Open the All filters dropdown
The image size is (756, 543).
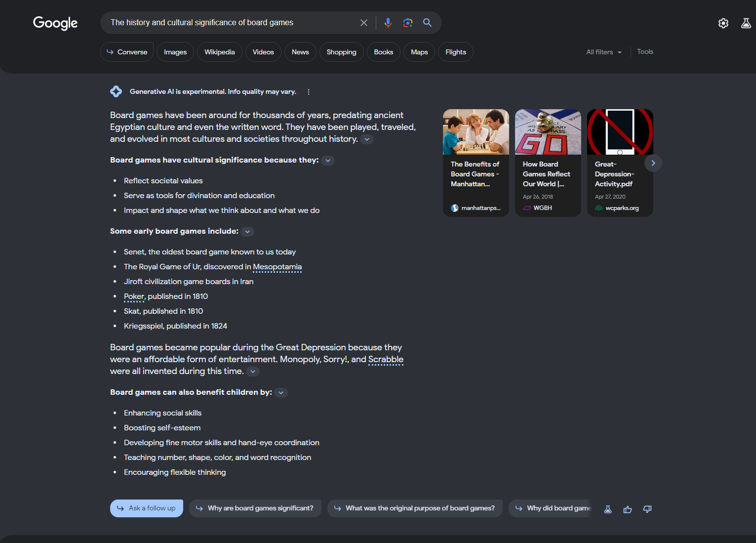pyautogui.click(x=604, y=52)
